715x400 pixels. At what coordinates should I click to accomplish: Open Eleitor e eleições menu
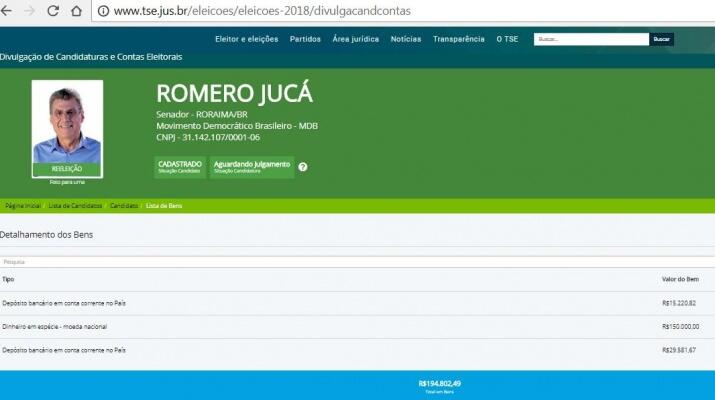click(247, 39)
